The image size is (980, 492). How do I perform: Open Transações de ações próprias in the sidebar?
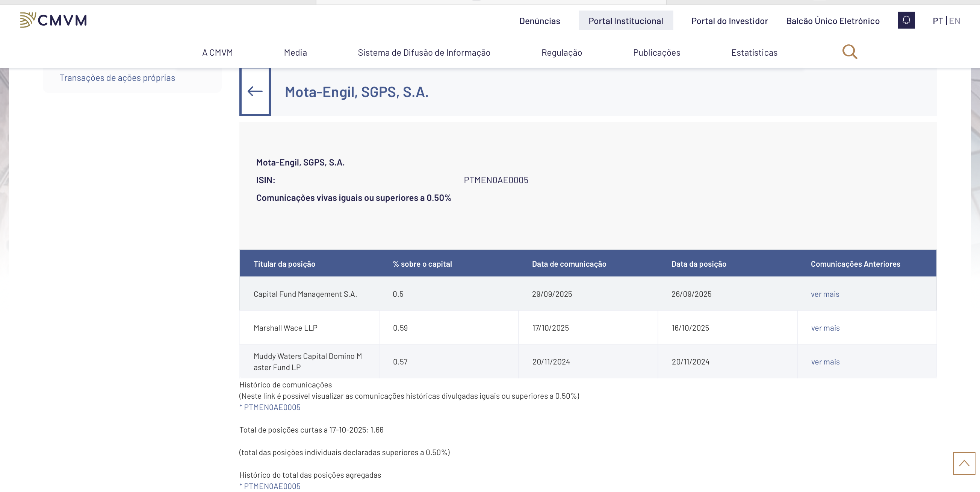(117, 78)
